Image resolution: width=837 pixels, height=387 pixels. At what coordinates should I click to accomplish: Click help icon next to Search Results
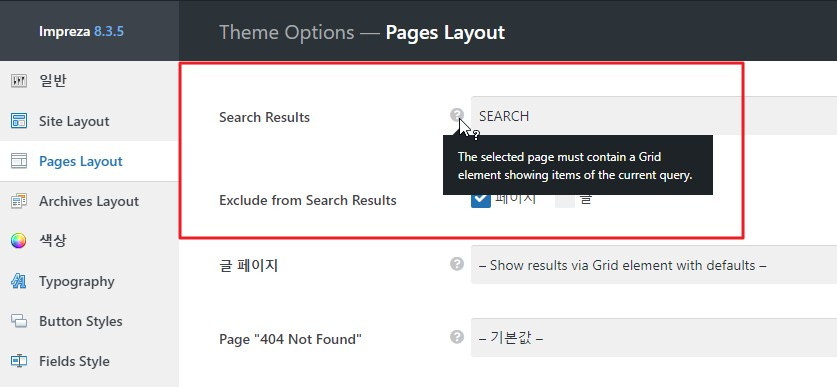(456, 115)
